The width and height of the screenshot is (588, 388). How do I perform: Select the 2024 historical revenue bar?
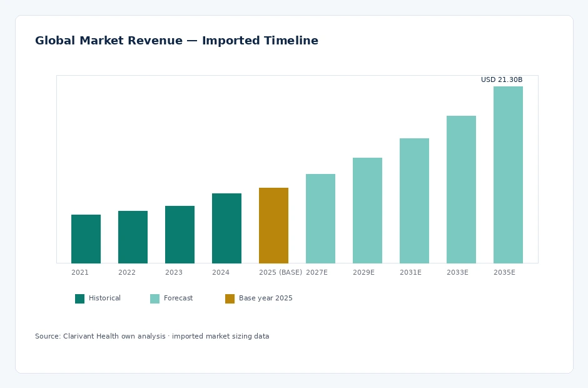click(226, 228)
